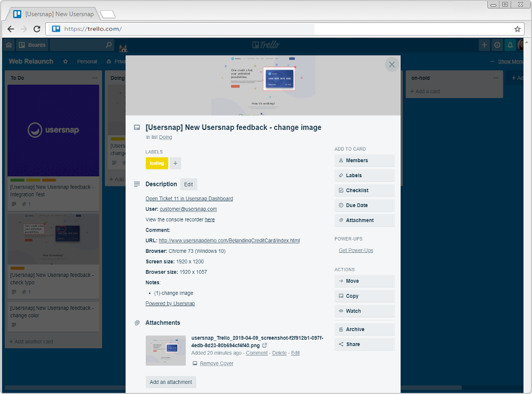
Task: Click the usersnap logo card cover
Action: 53,130
